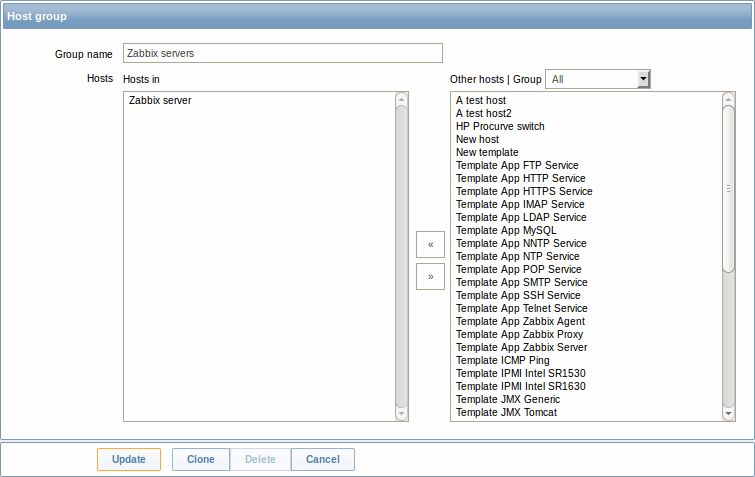
Task: Select 'Template ICMP Ping'
Action: (502, 360)
